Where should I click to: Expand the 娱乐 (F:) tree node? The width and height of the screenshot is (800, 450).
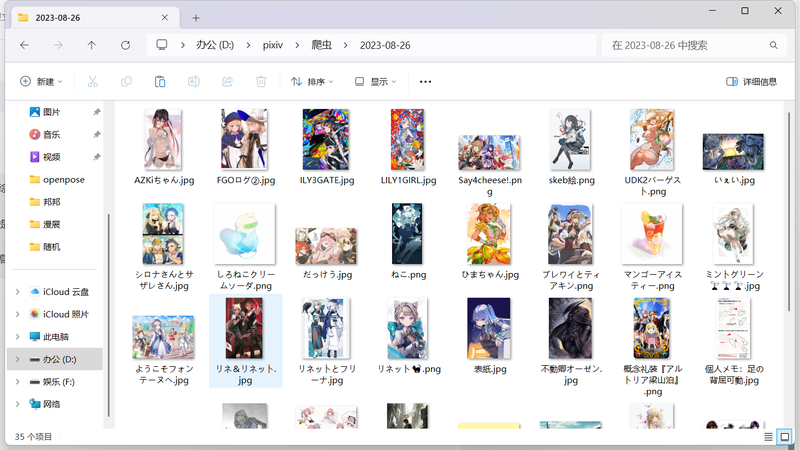pyautogui.click(x=17, y=382)
